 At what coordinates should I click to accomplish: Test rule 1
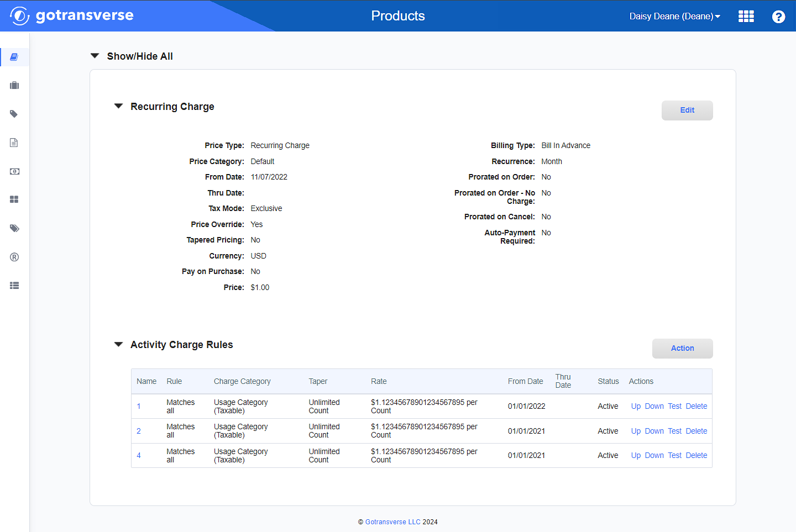674,406
